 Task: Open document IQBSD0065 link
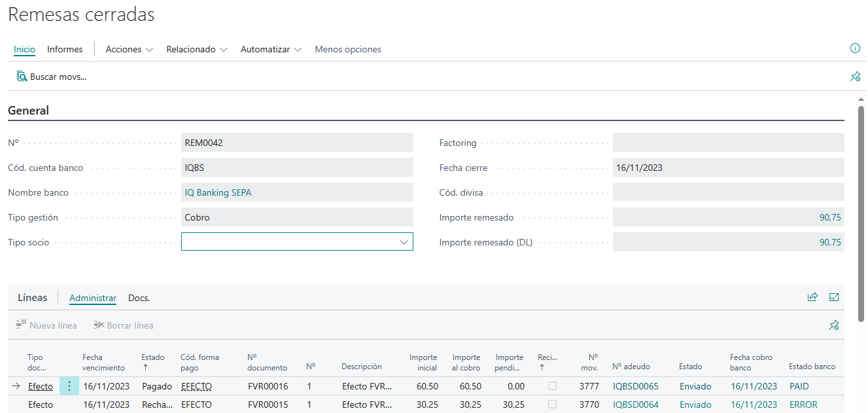click(635, 386)
